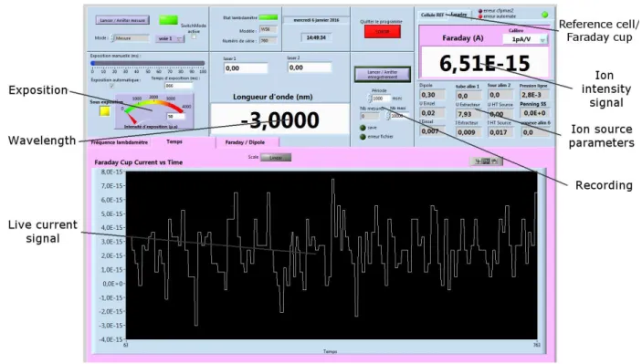Click the Y-axis maximum label 8,0E-15

111,172
